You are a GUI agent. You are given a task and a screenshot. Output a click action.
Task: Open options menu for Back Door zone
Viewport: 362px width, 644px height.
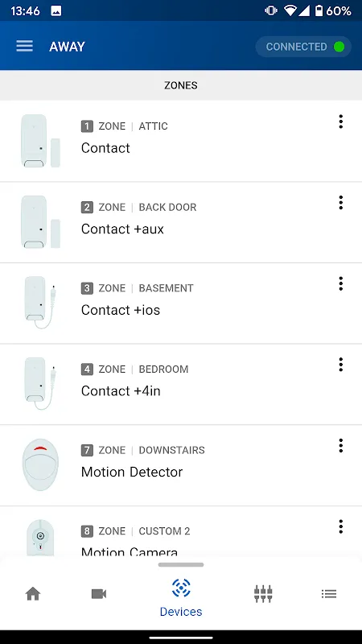point(340,203)
